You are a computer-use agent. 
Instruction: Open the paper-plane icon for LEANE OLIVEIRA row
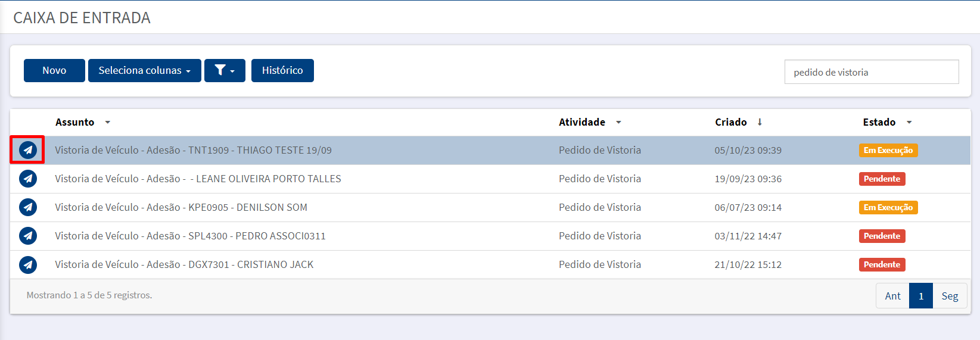28,179
